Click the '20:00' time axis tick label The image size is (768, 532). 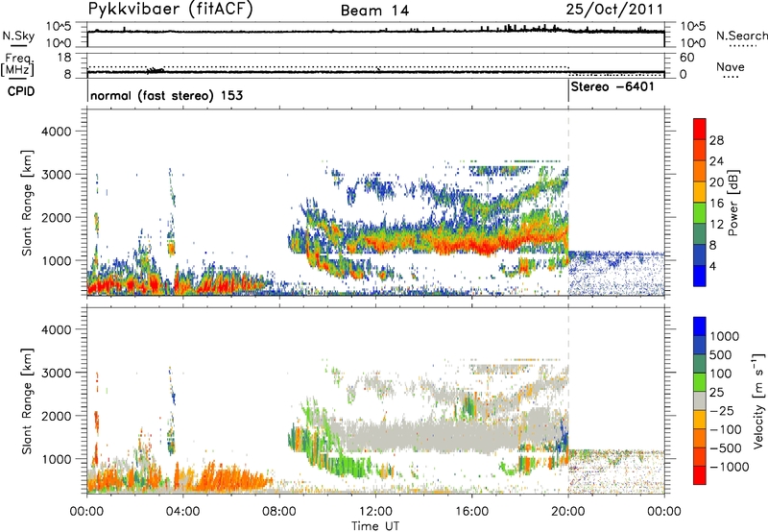[x=568, y=512]
